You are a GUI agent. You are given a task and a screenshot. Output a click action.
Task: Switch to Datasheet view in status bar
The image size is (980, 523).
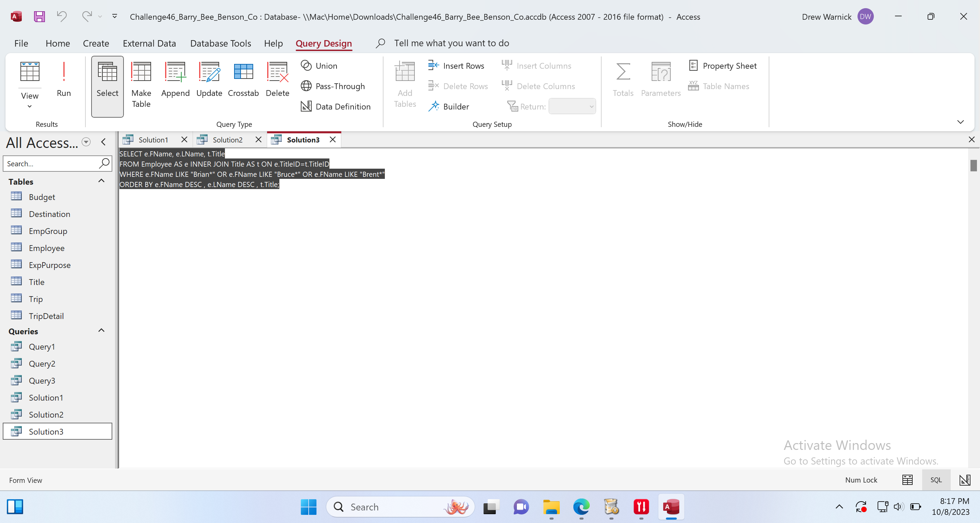(x=907, y=480)
